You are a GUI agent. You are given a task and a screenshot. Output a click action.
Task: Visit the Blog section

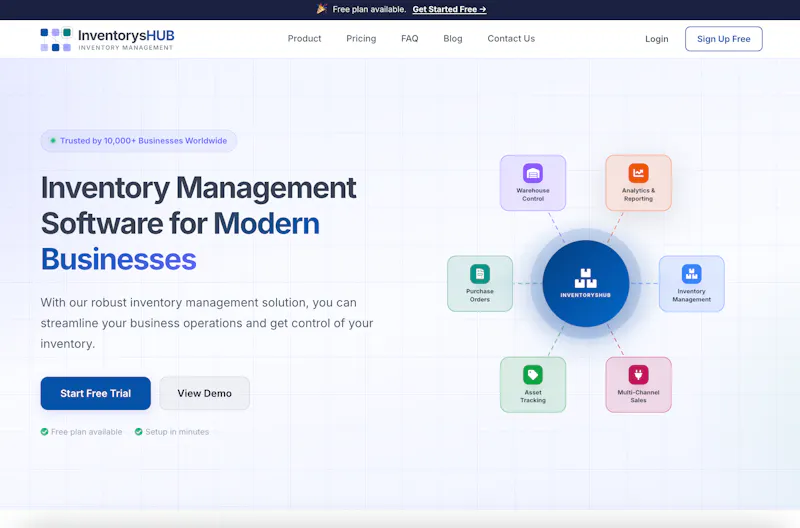click(x=453, y=39)
